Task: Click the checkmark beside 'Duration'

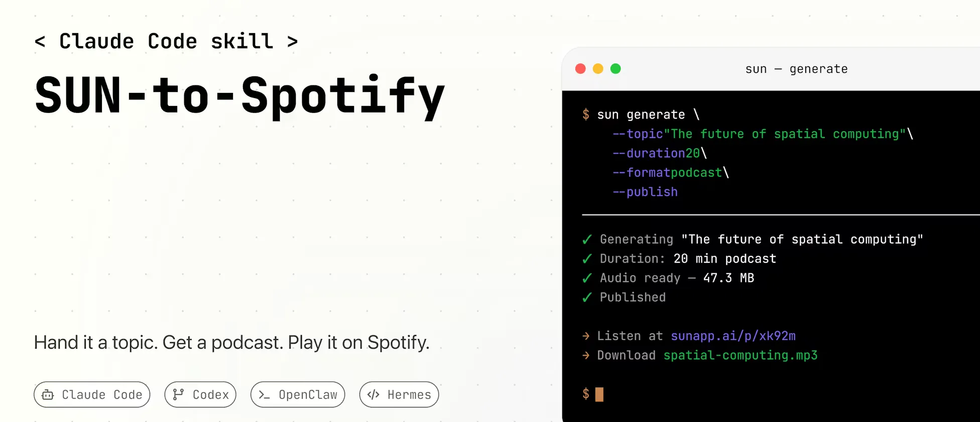Action: click(587, 259)
